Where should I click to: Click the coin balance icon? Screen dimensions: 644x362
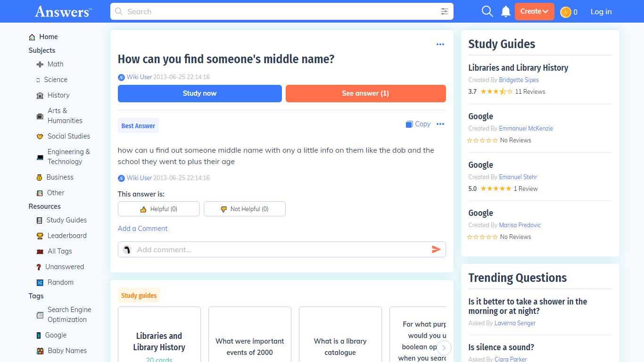point(566,12)
